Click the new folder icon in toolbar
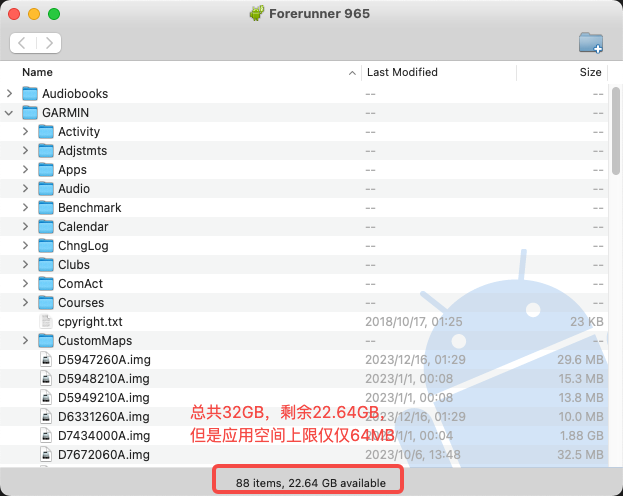This screenshot has width=623, height=496. [x=591, y=43]
